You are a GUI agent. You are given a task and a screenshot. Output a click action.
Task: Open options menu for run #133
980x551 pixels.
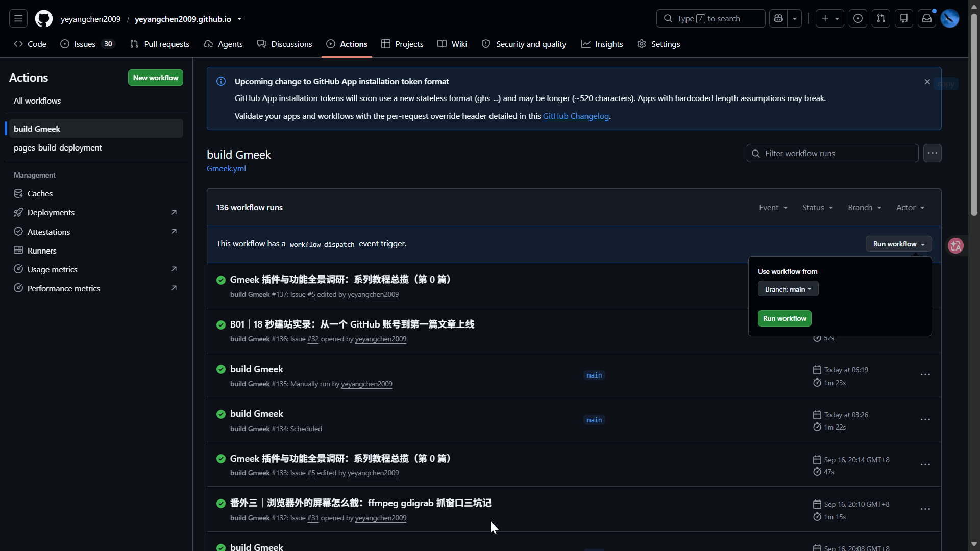click(x=925, y=465)
